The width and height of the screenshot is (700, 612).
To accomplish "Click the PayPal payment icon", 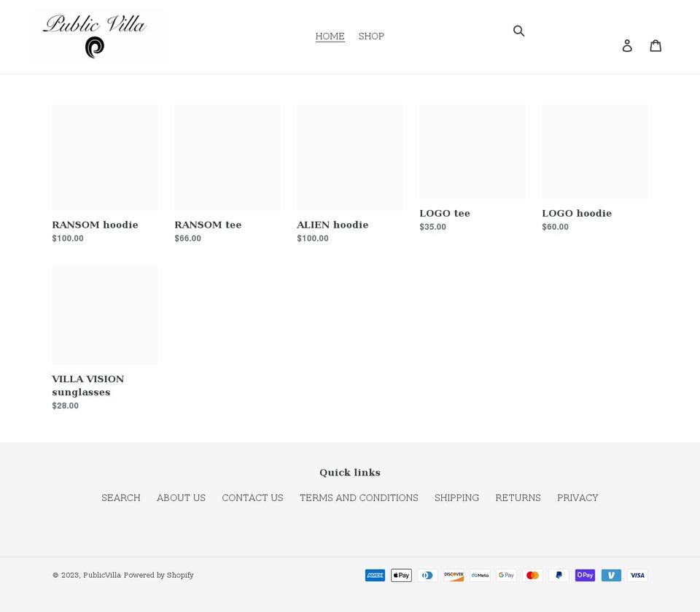I will point(559,576).
